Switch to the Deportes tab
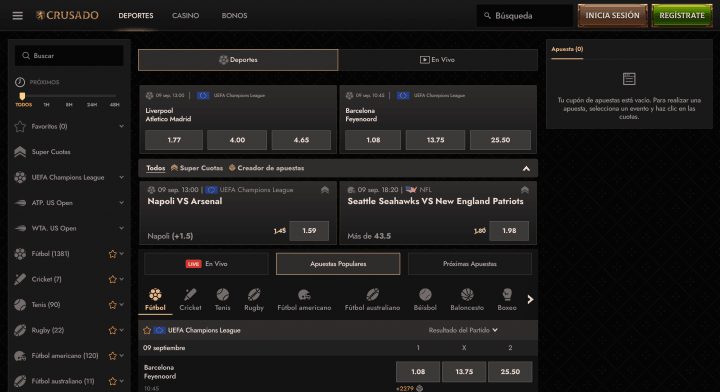The height and width of the screenshot is (392, 720). coord(238,60)
